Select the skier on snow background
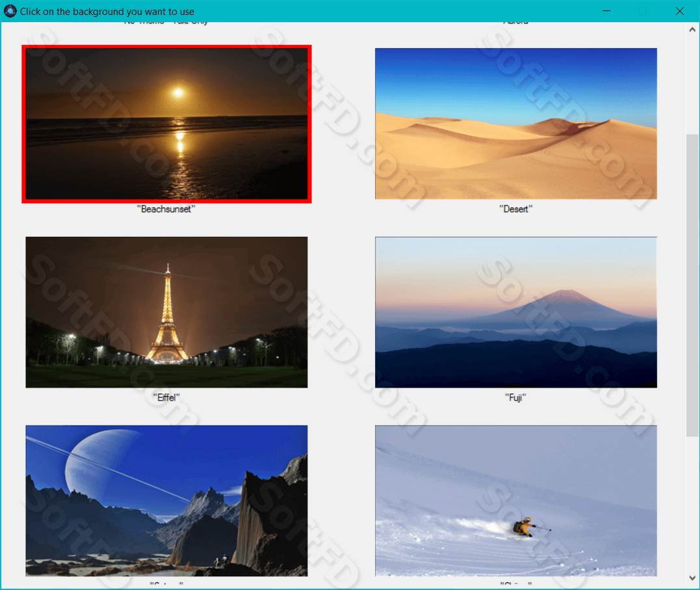This screenshot has width=700, height=590. pos(515,501)
